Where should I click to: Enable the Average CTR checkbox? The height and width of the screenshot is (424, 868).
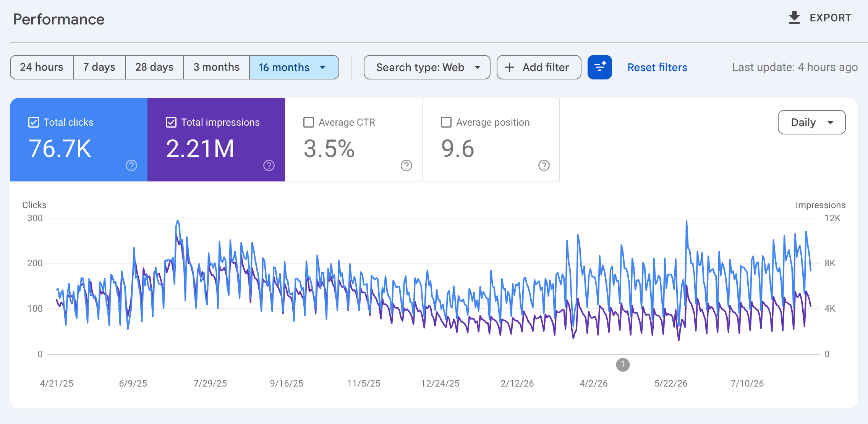309,122
